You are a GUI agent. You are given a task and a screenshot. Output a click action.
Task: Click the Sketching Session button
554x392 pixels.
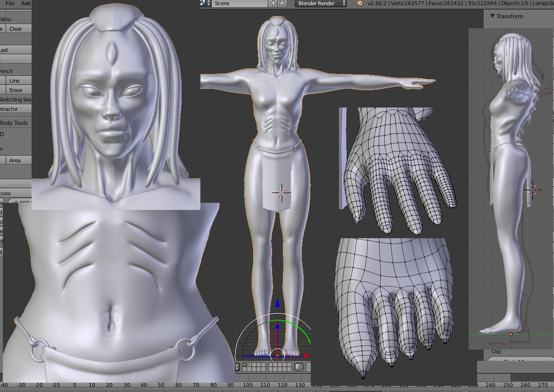coord(16,100)
